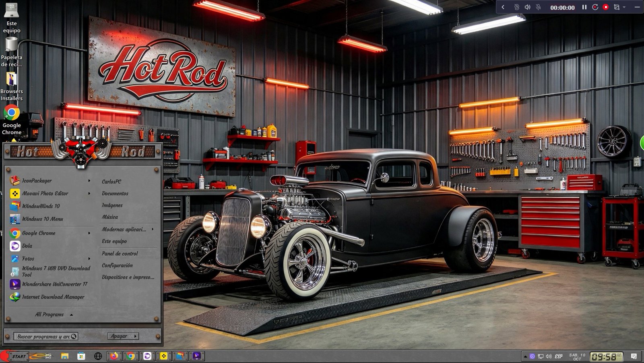Open Movavi yellow icon on taskbar
The image size is (644, 363).
[164, 356]
